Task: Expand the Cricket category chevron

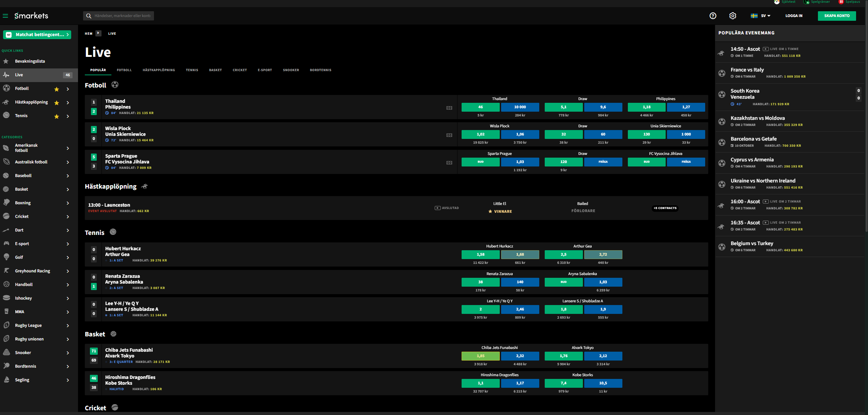Action: 68,217
